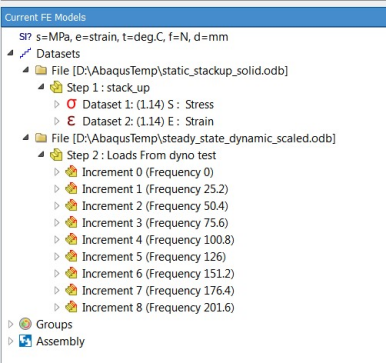Click the Increment 3 icon

pyautogui.click(x=71, y=223)
